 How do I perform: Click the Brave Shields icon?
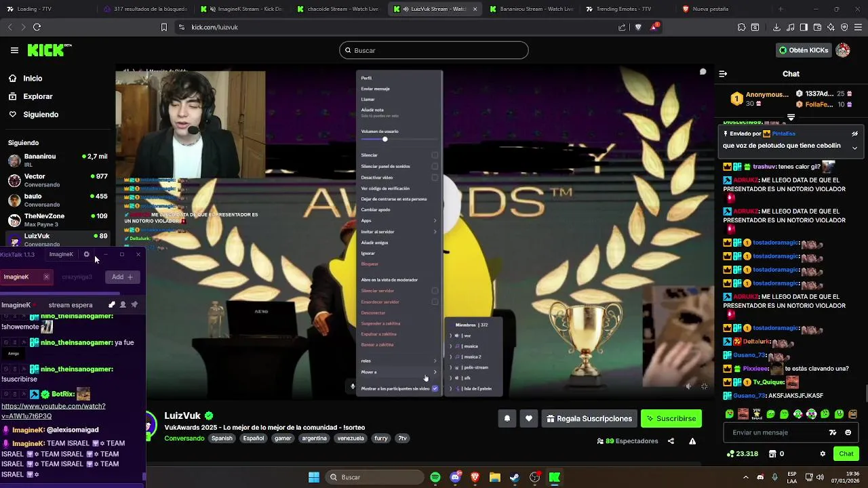638,27
